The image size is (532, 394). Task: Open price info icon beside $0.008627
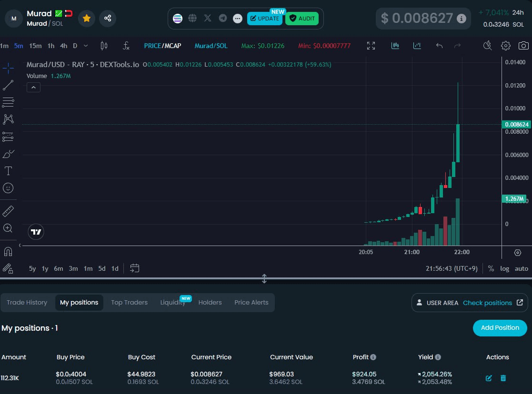461,18
